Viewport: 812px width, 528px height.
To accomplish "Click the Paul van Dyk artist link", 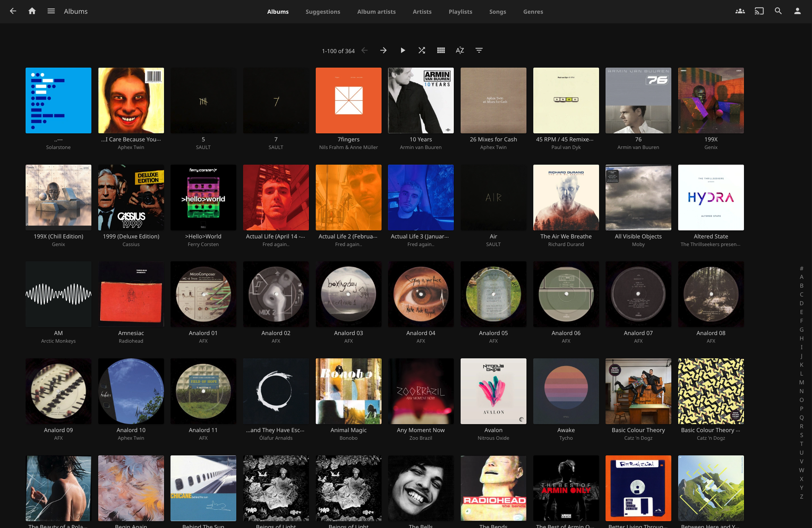I will [x=566, y=147].
